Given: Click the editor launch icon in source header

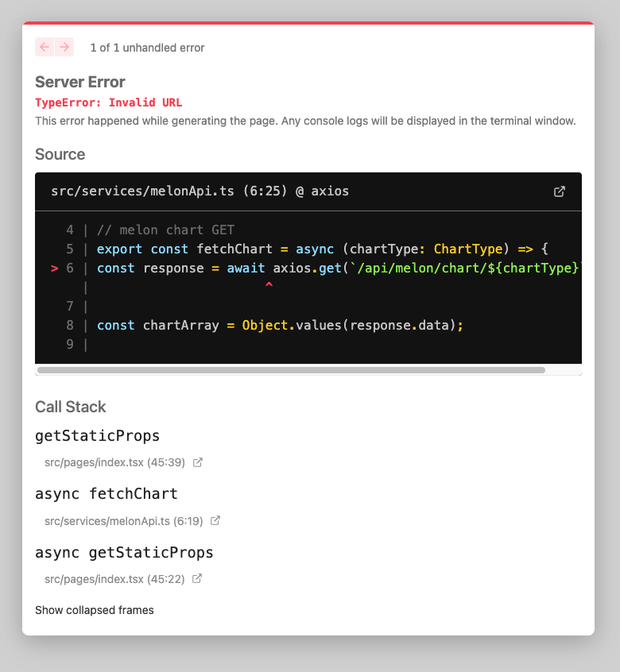Looking at the screenshot, I should coord(560,191).
